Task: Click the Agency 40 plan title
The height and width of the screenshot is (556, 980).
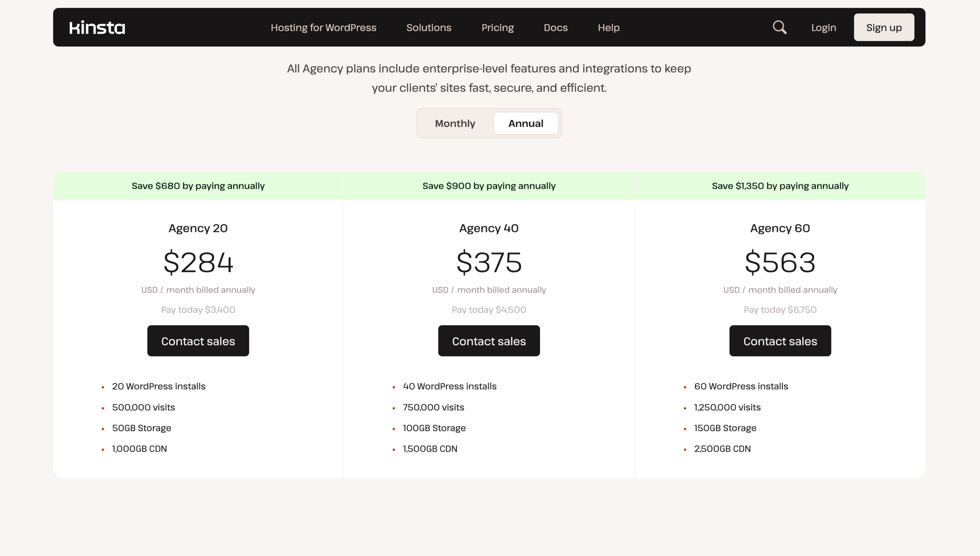Action: click(489, 228)
